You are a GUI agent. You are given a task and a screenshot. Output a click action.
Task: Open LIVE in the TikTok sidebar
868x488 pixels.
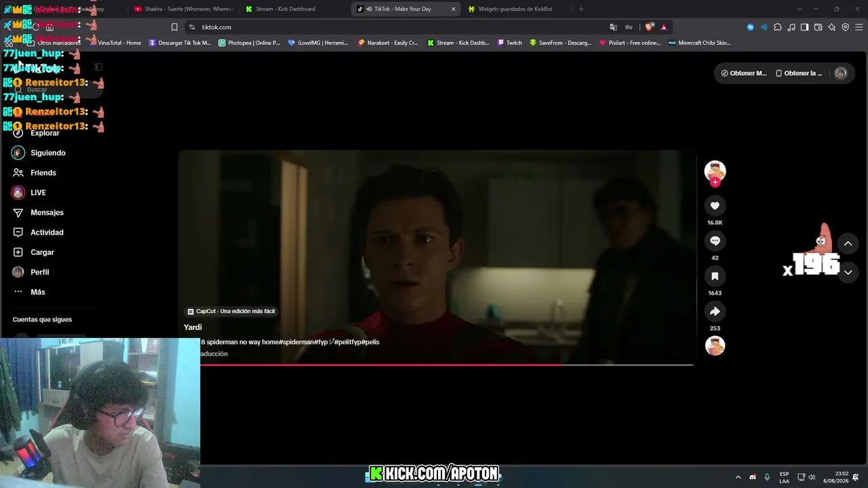(28, 192)
